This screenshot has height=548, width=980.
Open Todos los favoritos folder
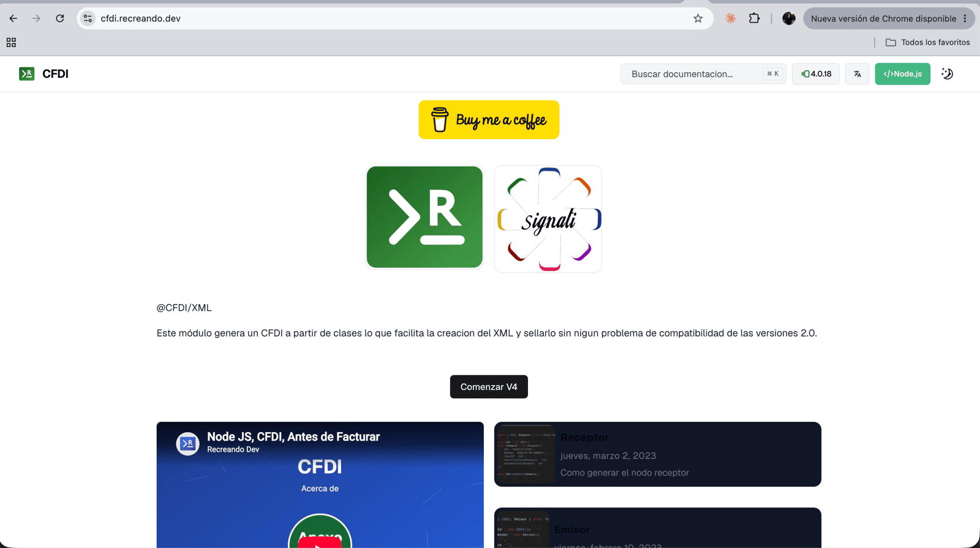click(928, 42)
